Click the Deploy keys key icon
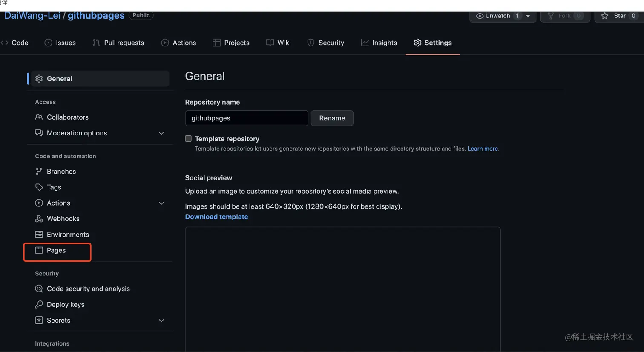644x352 pixels. point(39,304)
